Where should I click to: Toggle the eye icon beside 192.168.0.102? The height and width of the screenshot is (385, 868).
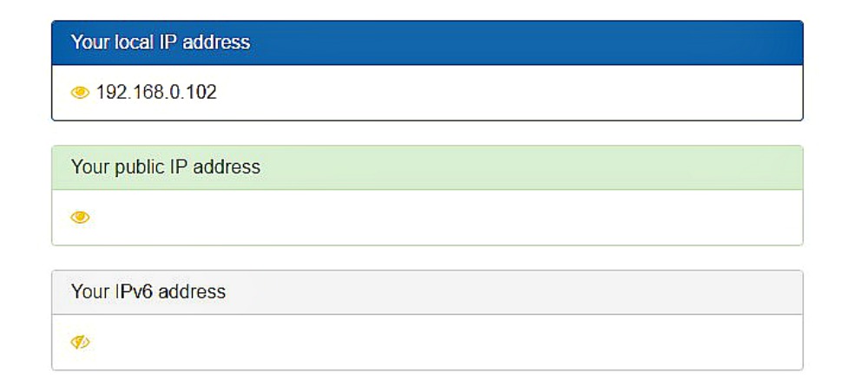pyautogui.click(x=80, y=92)
